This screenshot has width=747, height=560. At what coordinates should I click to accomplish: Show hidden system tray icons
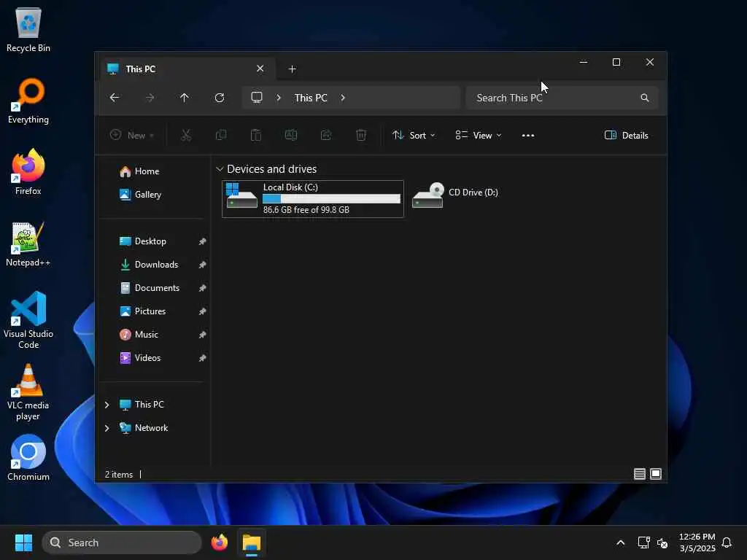click(620, 542)
